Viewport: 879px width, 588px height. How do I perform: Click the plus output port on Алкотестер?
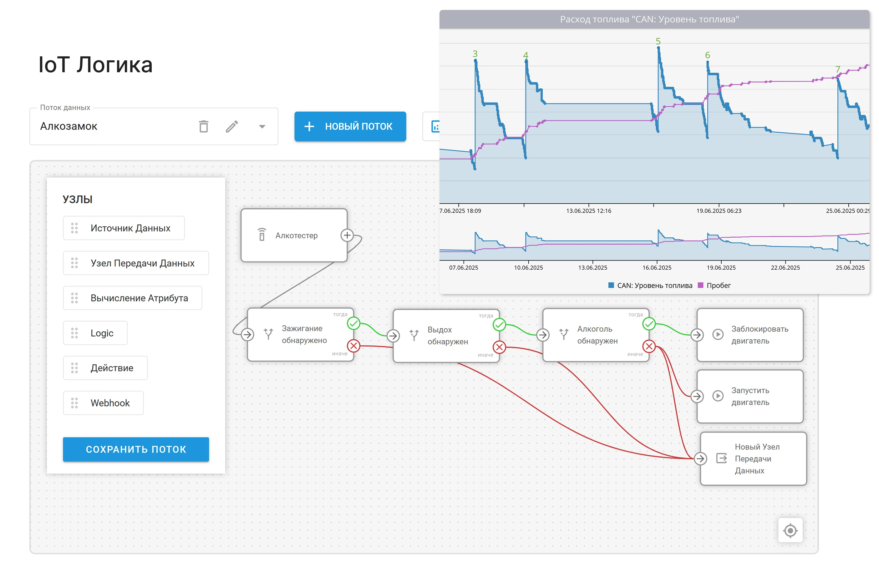pyautogui.click(x=347, y=236)
